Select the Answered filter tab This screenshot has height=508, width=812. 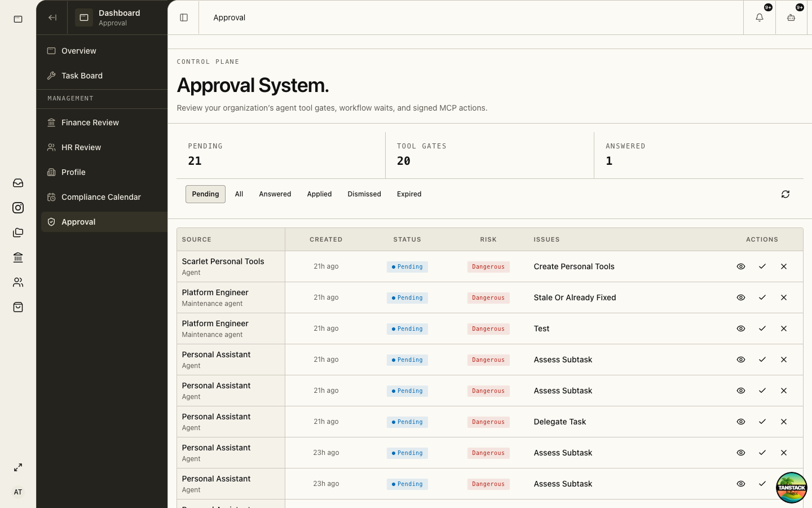tap(275, 194)
